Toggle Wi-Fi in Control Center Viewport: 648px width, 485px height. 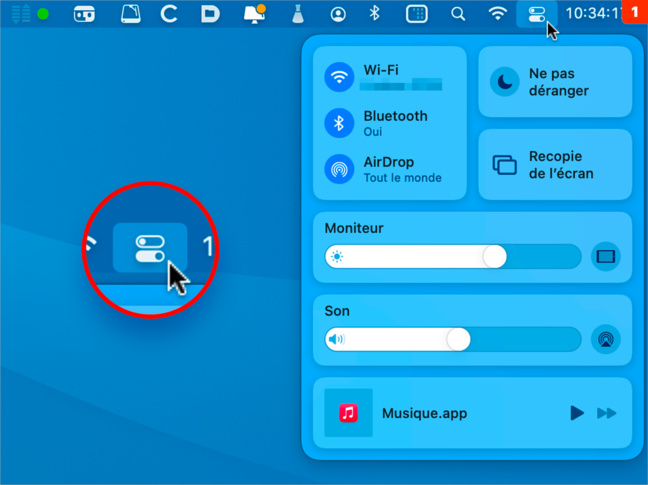pyautogui.click(x=339, y=77)
